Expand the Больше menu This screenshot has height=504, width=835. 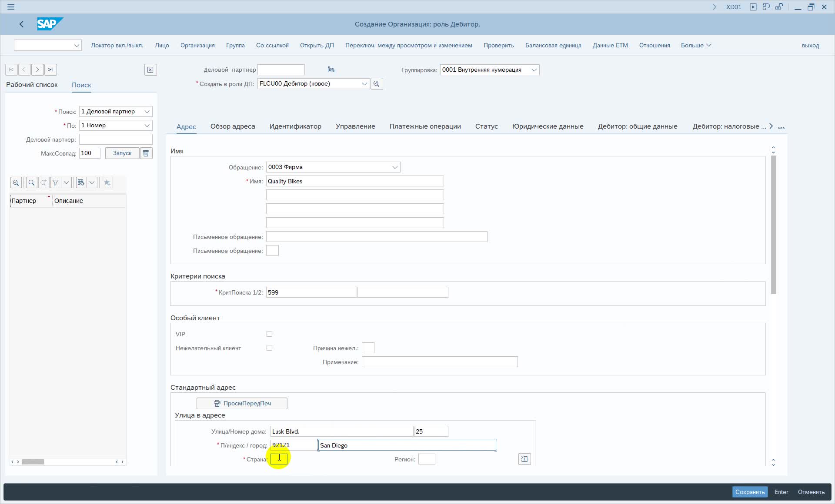pyautogui.click(x=696, y=45)
